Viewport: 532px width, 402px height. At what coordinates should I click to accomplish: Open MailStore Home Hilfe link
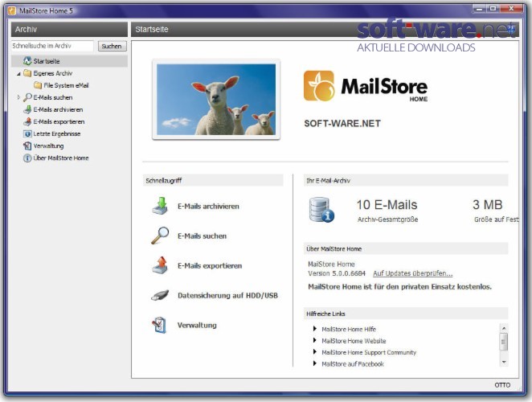349,329
